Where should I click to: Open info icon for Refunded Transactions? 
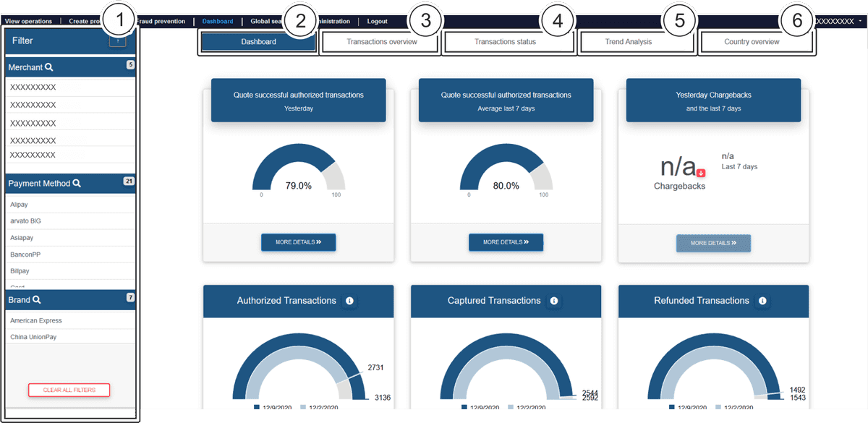click(x=762, y=301)
